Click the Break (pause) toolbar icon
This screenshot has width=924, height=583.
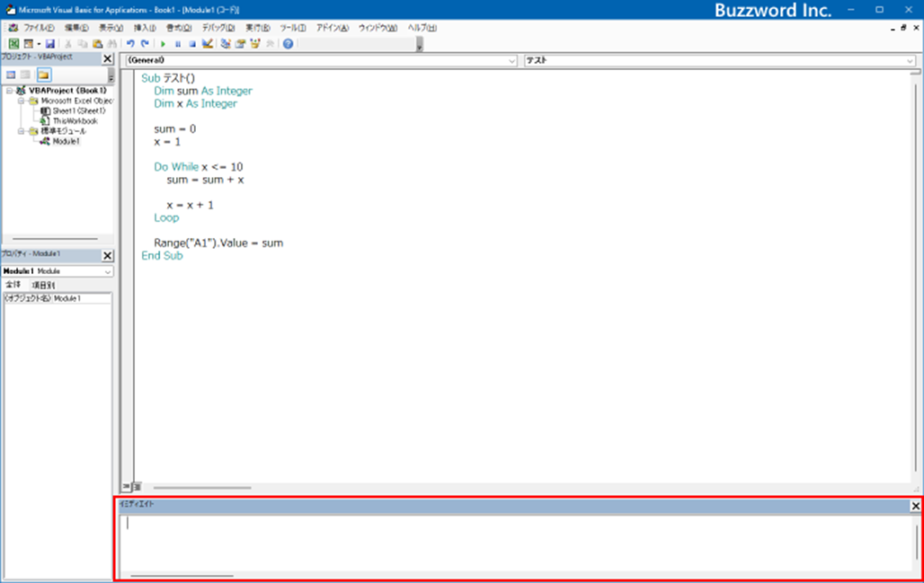tap(177, 43)
